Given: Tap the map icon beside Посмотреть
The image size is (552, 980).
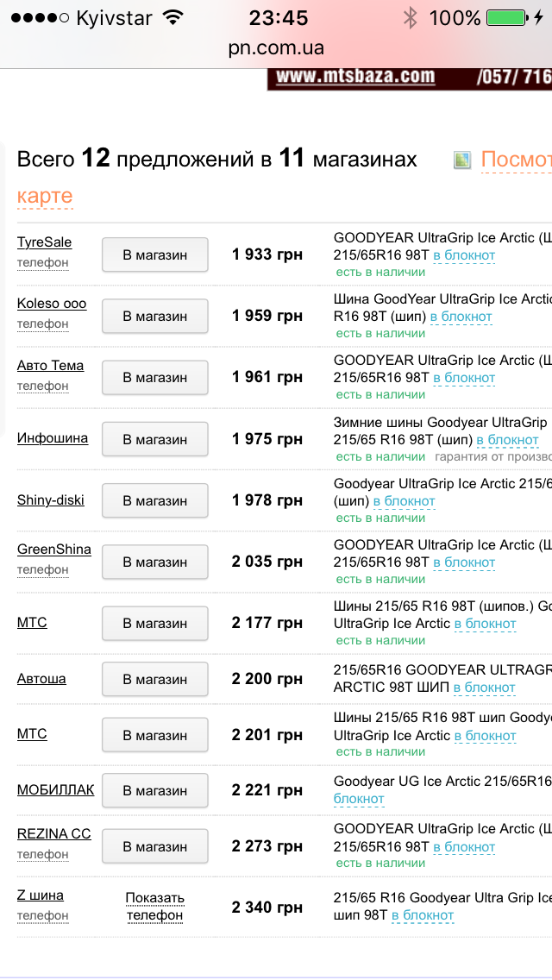Looking at the screenshot, I should click(x=463, y=160).
